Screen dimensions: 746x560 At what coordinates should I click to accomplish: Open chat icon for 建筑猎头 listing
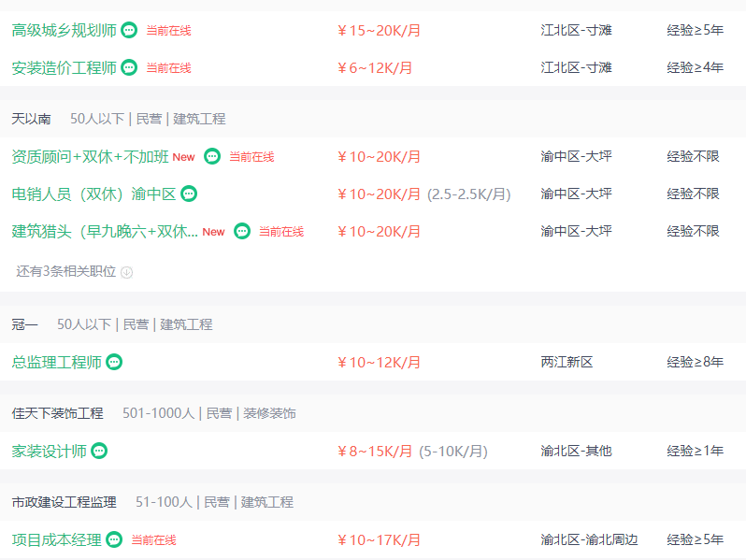point(242,231)
